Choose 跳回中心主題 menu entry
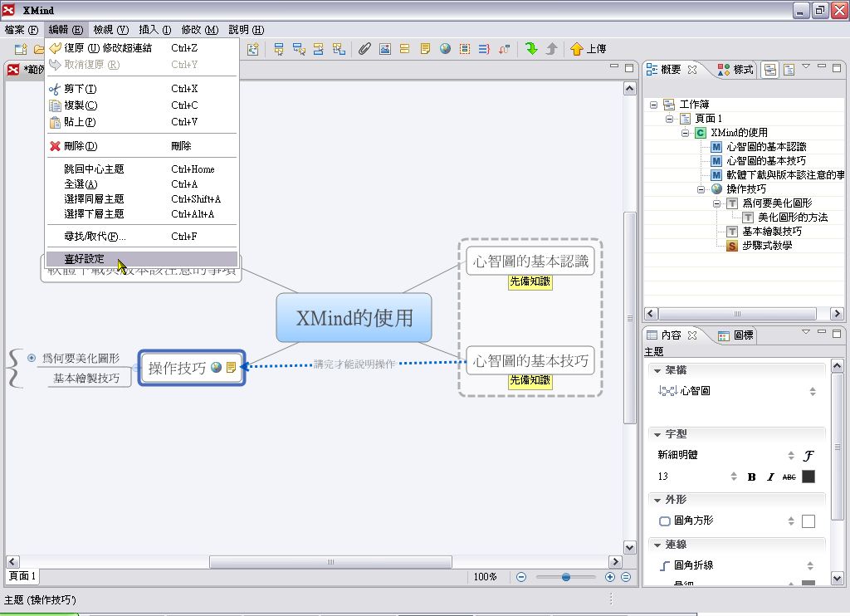The height and width of the screenshot is (616, 850). coord(142,169)
